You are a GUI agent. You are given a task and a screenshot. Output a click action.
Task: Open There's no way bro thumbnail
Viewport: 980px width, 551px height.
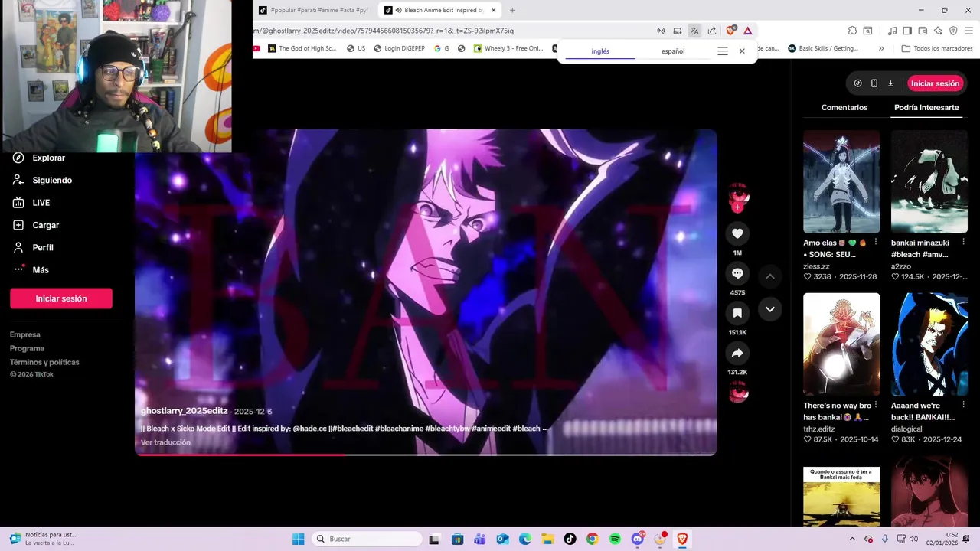point(841,344)
